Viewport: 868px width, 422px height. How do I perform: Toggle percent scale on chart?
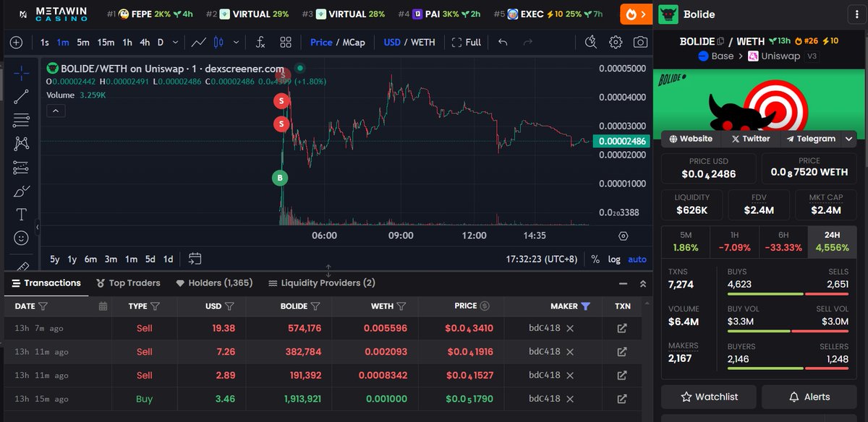(x=595, y=259)
